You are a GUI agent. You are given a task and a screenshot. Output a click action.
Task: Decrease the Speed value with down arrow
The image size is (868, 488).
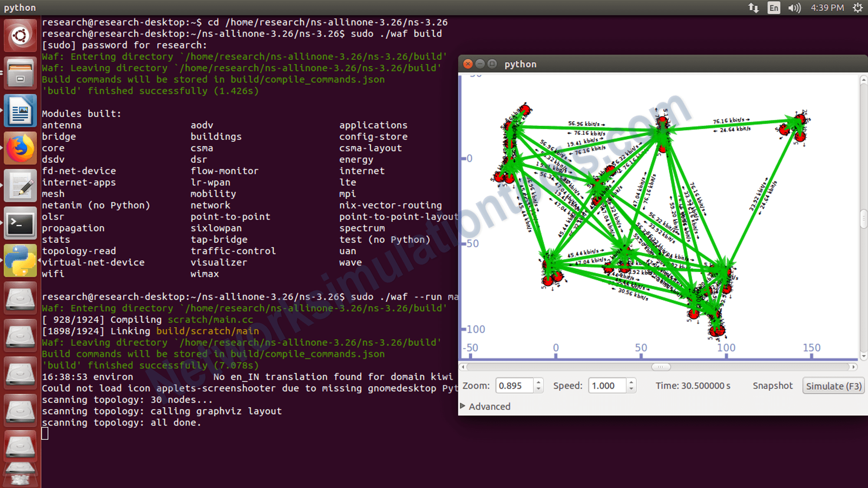tap(631, 389)
